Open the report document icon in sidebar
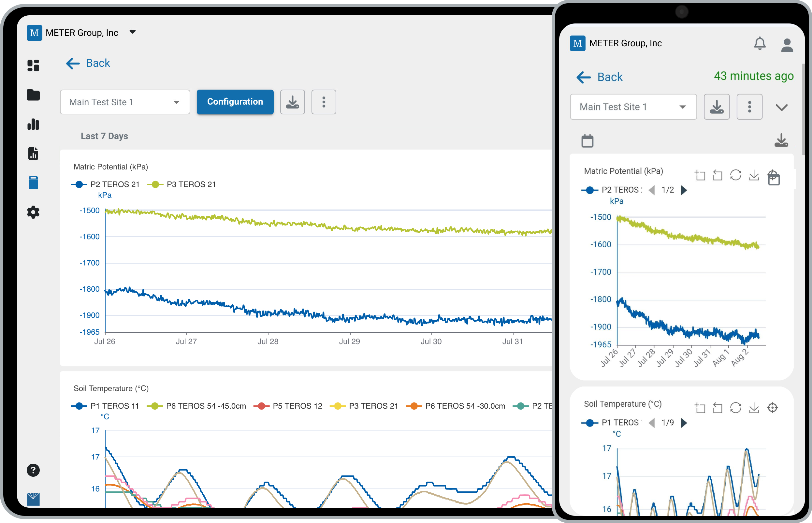Screen dimensions: 812x523 point(33,153)
